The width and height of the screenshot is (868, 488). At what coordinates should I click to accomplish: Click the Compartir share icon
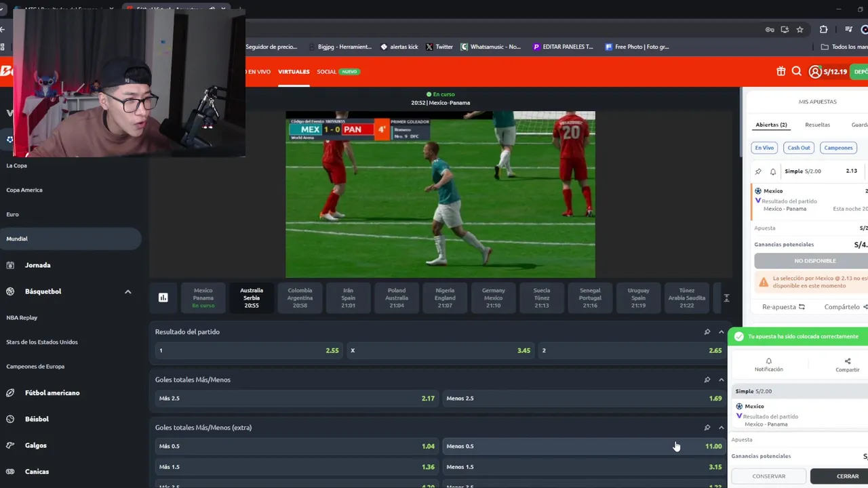pos(848,361)
